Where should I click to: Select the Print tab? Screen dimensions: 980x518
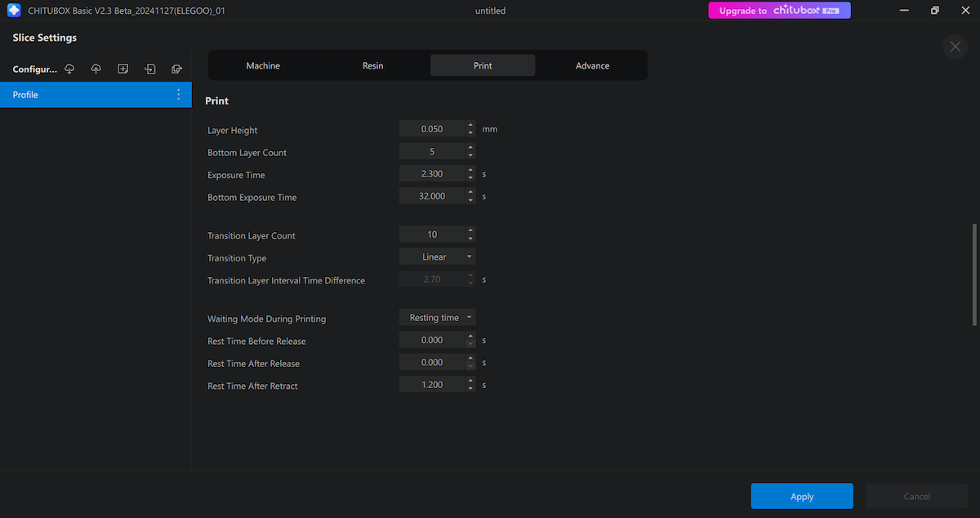[483, 65]
